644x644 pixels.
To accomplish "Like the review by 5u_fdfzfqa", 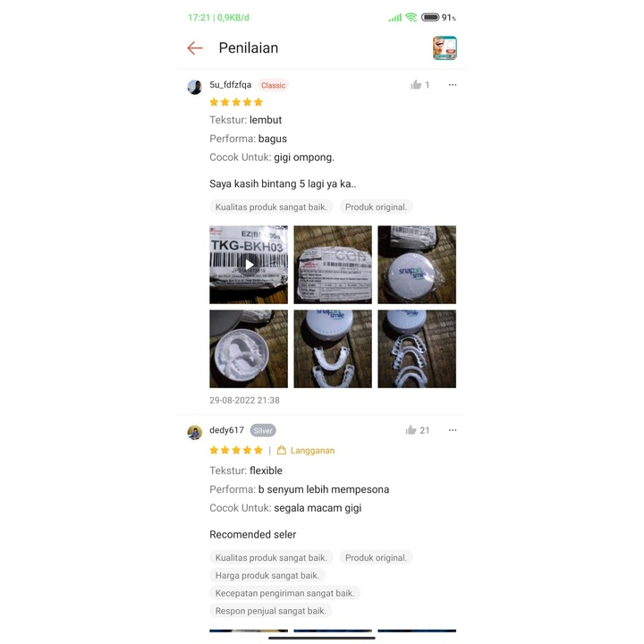I will 419,85.
